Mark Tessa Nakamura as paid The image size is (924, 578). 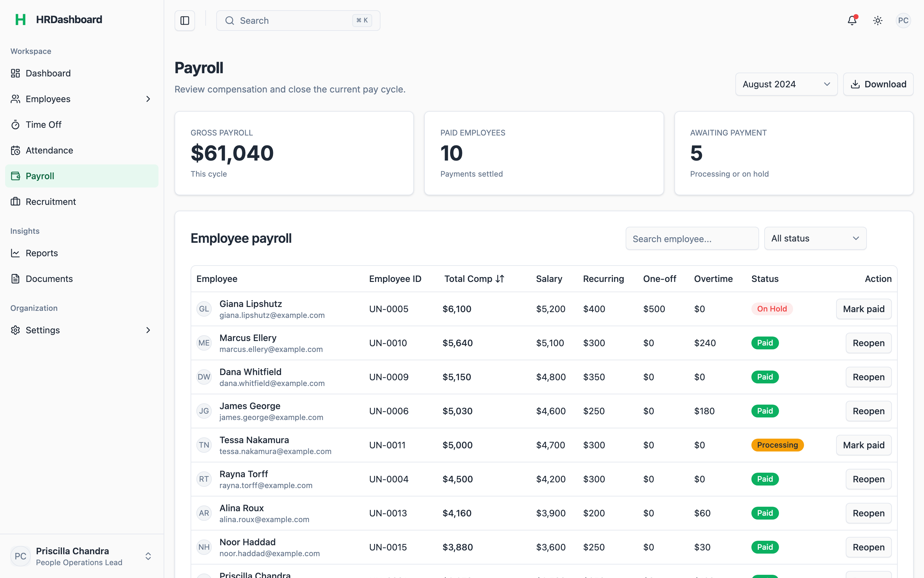(x=864, y=445)
